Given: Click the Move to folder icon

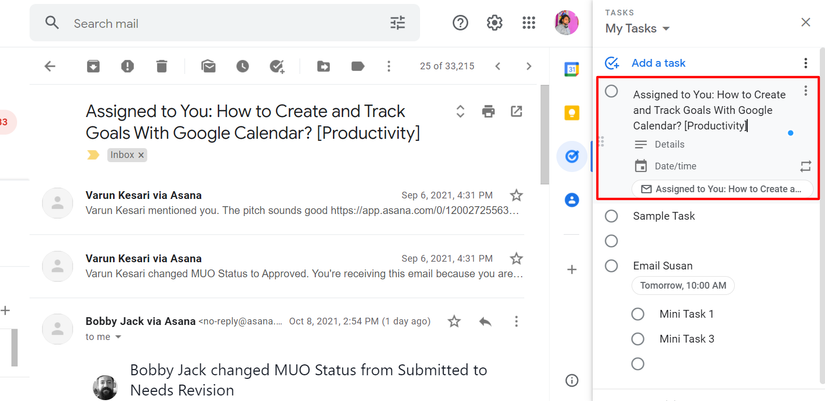Looking at the screenshot, I should pos(323,66).
